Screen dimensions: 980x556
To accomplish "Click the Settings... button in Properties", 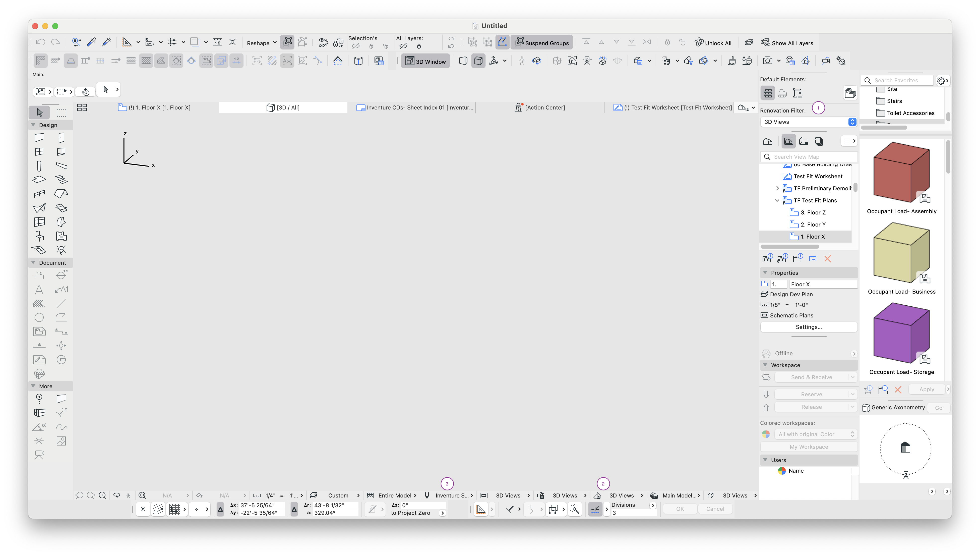I will [808, 327].
